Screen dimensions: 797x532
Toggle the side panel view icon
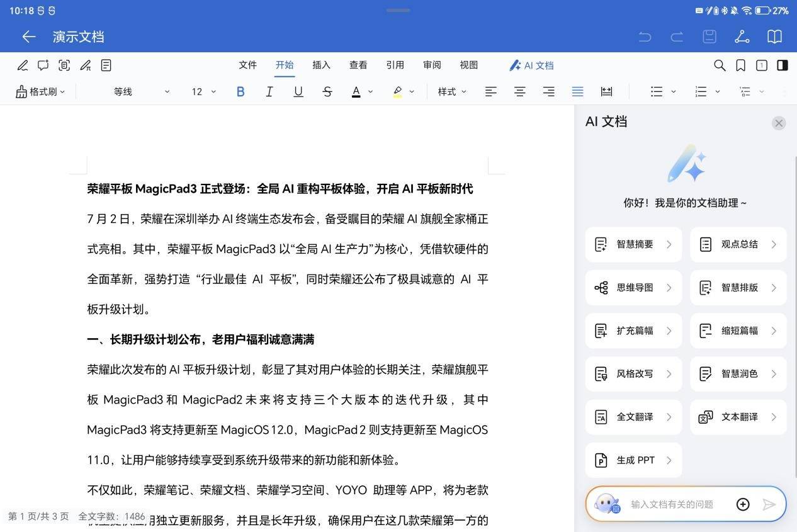point(783,65)
